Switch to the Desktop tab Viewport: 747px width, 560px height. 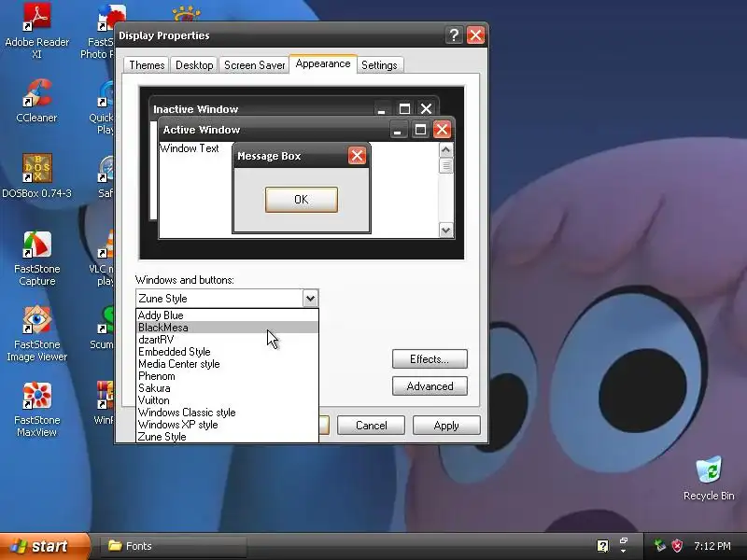(194, 65)
